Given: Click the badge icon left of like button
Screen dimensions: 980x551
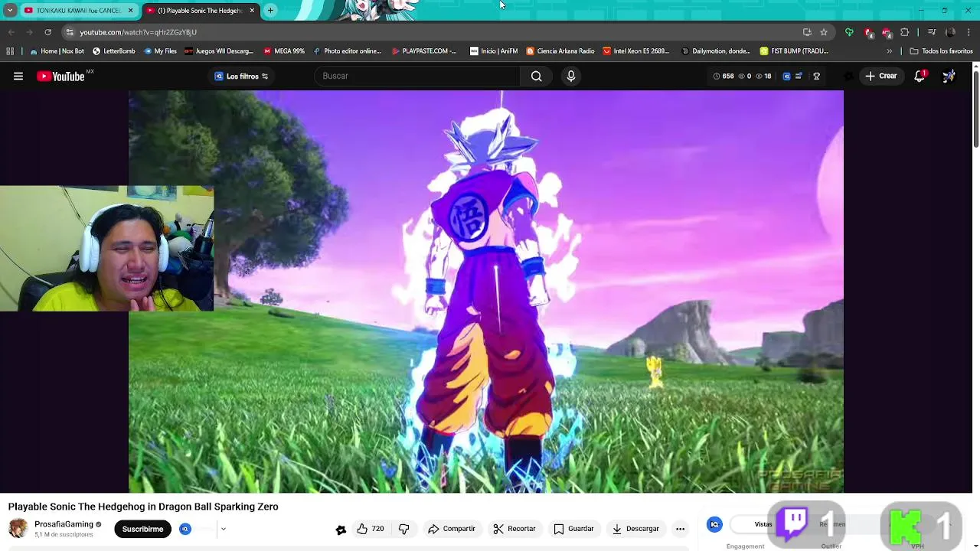Looking at the screenshot, I should coord(341,530).
